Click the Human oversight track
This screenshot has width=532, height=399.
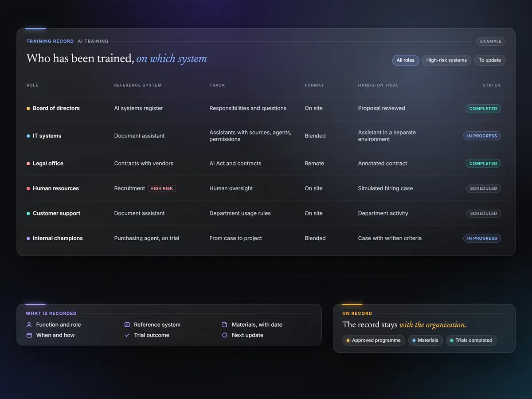point(231,188)
